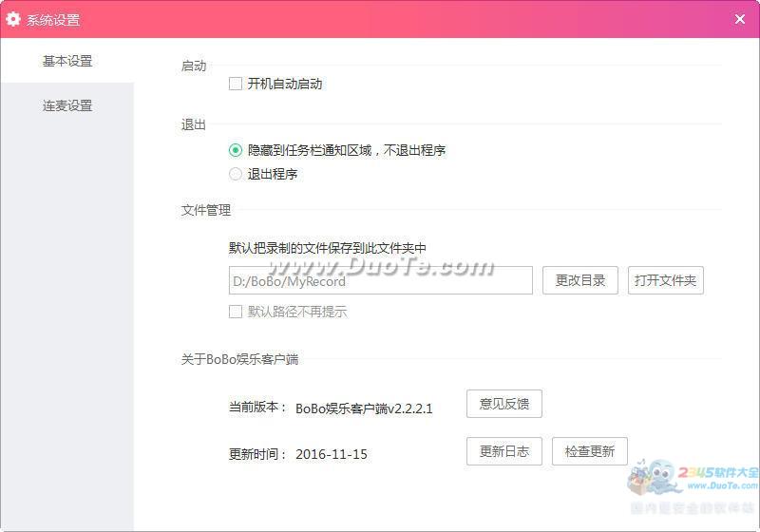Switch to the 基本设置 tab
The width and height of the screenshot is (760, 532).
click(x=67, y=61)
